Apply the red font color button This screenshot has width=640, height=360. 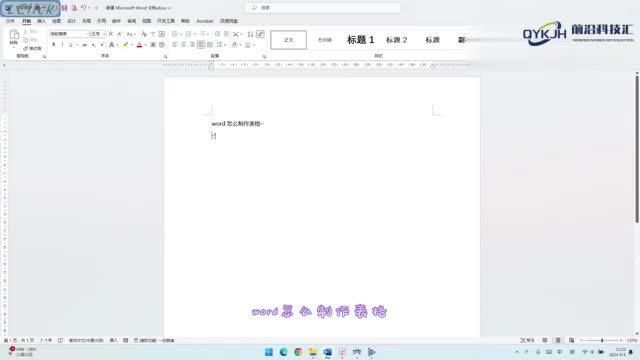[139, 44]
